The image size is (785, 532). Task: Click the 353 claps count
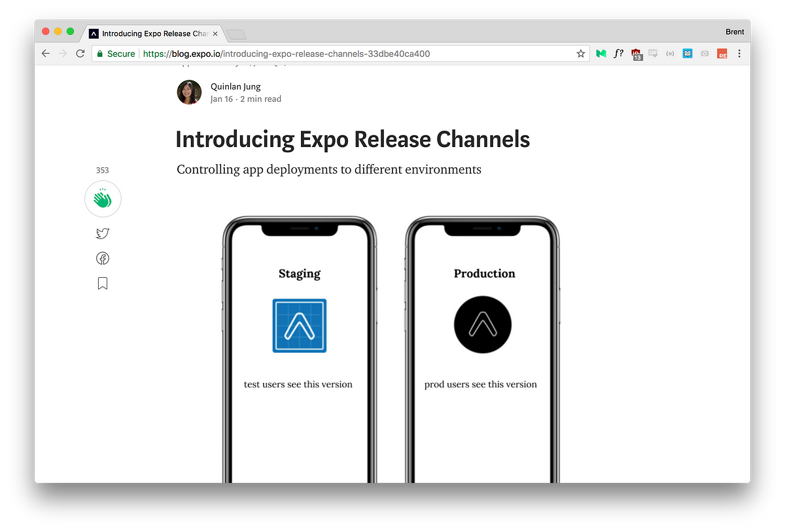[103, 170]
